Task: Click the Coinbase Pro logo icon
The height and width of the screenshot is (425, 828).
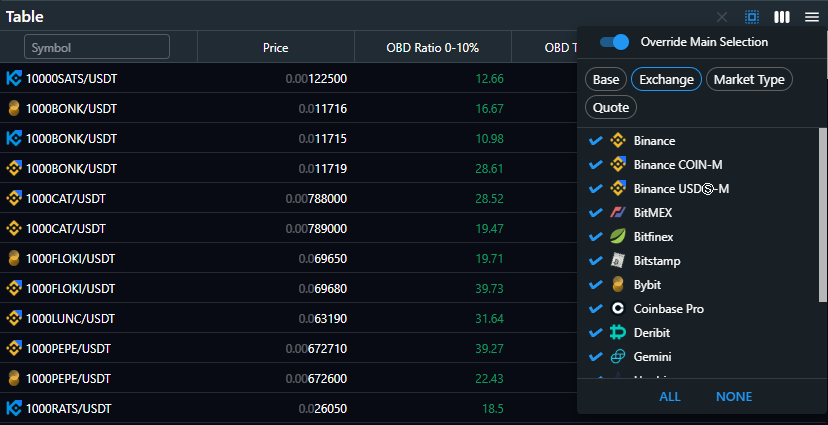Action: pyautogui.click(x=617, y=309)
